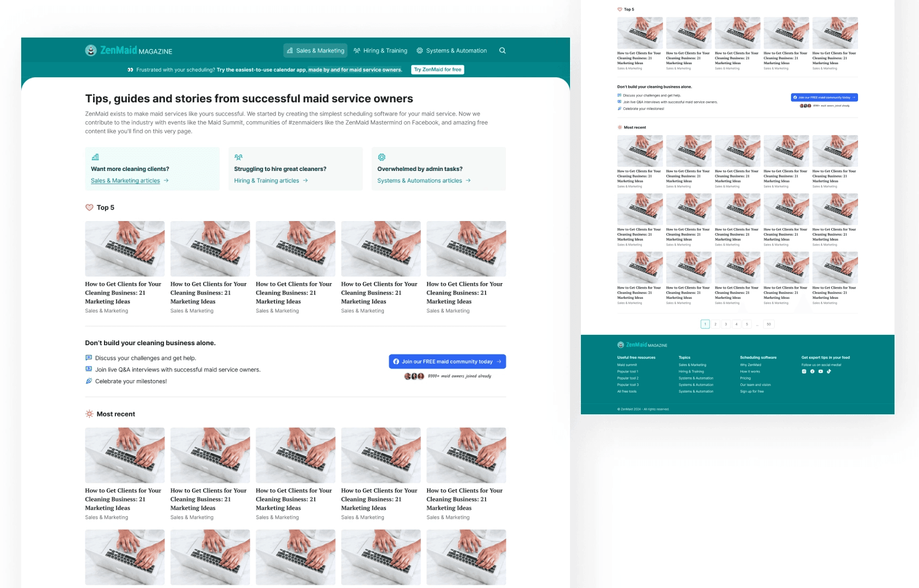
Task: Click the heart icon beside the large Top 5 heading
Action: [89, 207]
